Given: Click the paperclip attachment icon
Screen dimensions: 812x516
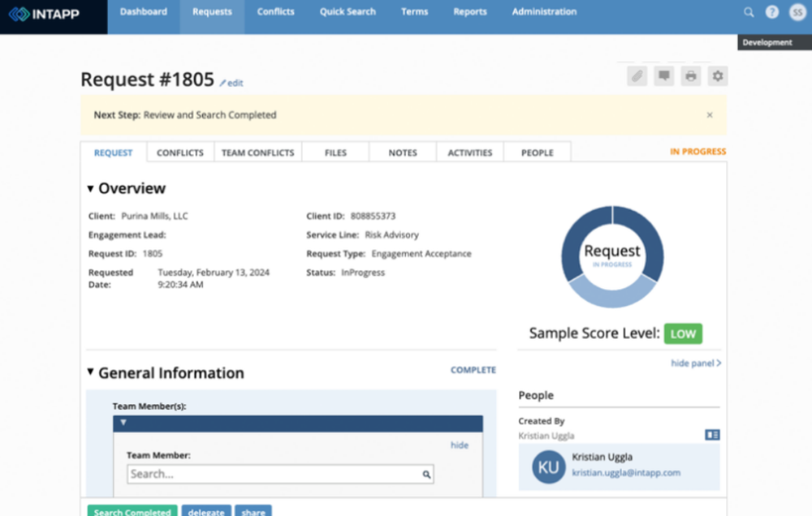Looking at the screenshot, I should point(637,76).
